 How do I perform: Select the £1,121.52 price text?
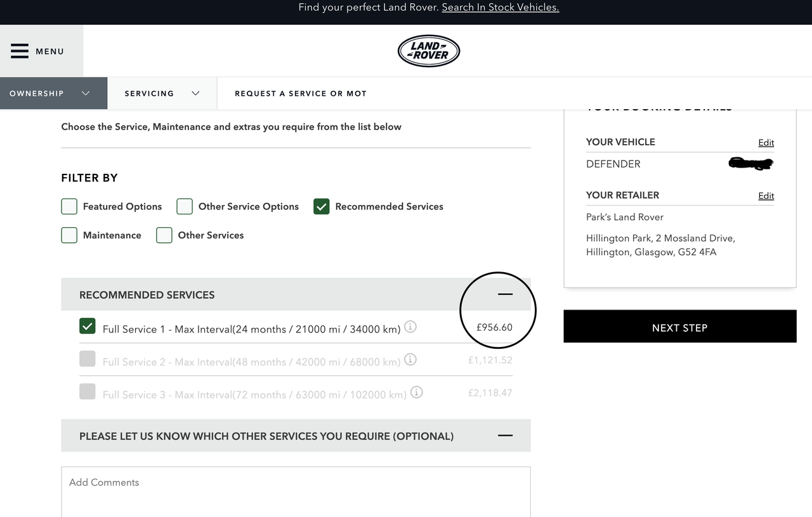(x=490, y=360)
